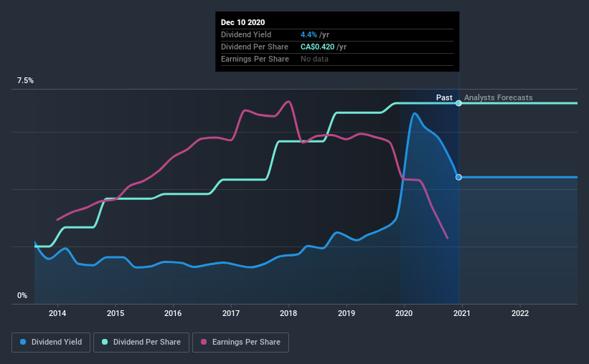Click the 2015 x-axis label
The height and width of the screenshot is (364, 589).
(x=116, y=313)
